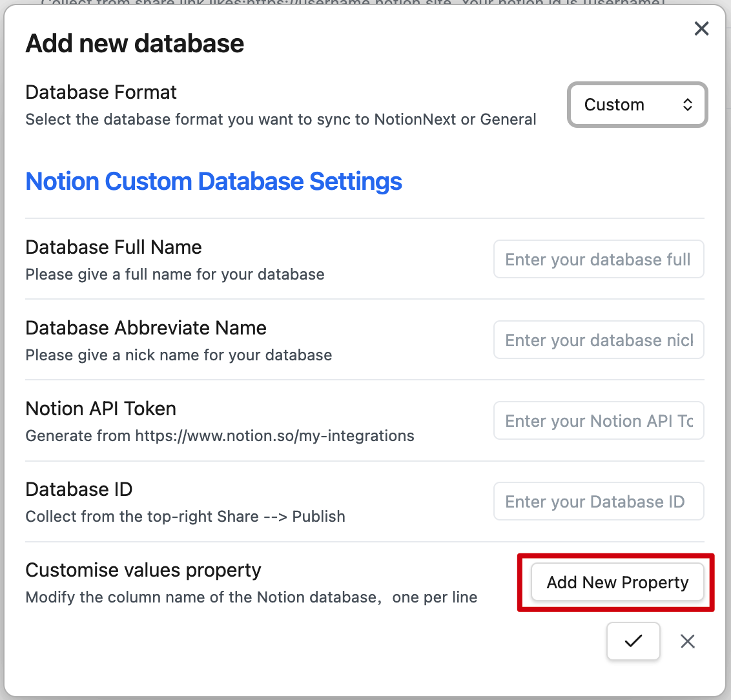Select the Notion API Token input box

598,421
